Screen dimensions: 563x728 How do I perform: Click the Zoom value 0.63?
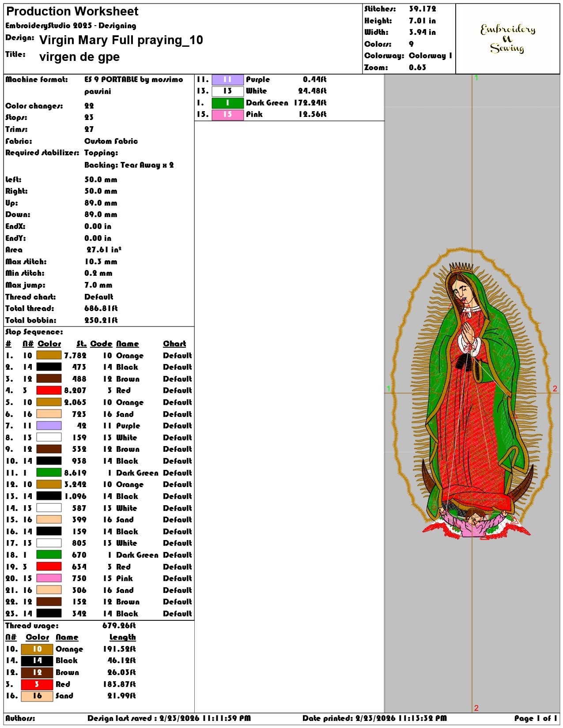coord(418,68)
